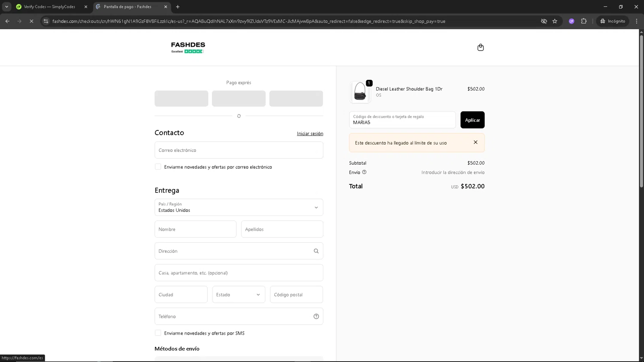Check SMS news and offers checkbox

[x=158, y=333]
